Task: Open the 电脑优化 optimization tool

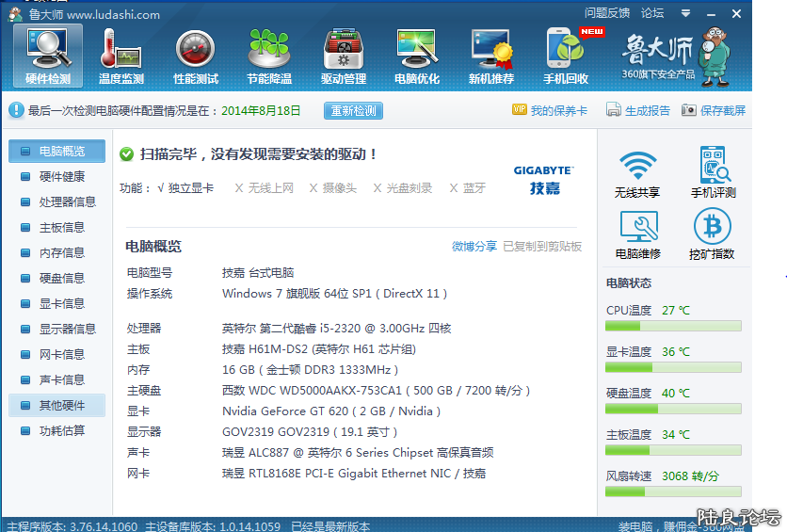Action: tap(417, 56)
